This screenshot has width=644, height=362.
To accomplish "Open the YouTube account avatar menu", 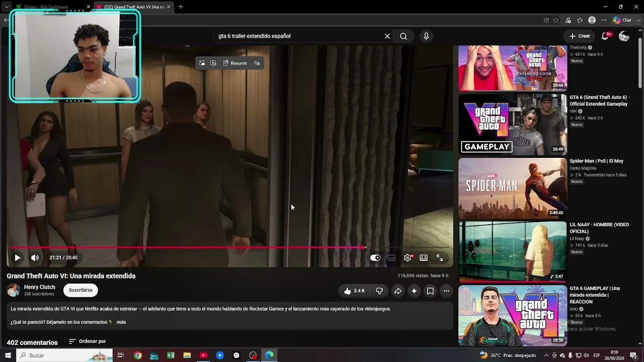I will 624,36.
